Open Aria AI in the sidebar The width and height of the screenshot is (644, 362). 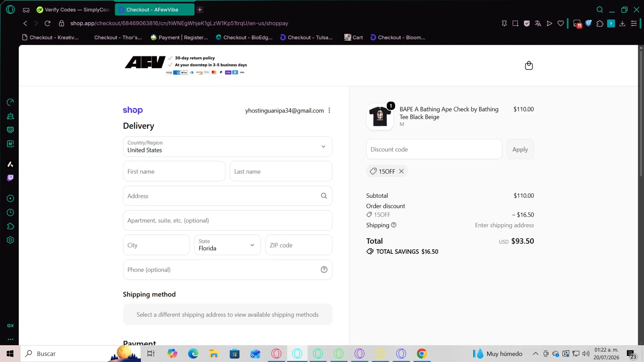click(10, 164)
